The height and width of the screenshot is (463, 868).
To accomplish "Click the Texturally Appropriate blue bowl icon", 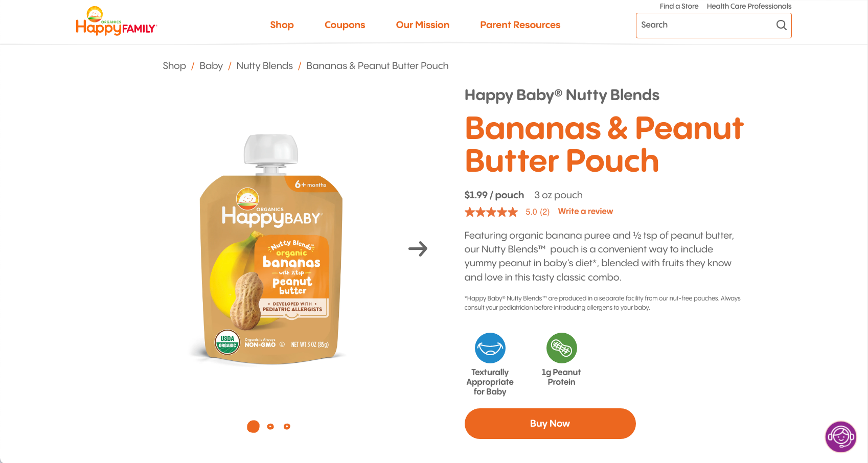I will [x=490, y=348].
